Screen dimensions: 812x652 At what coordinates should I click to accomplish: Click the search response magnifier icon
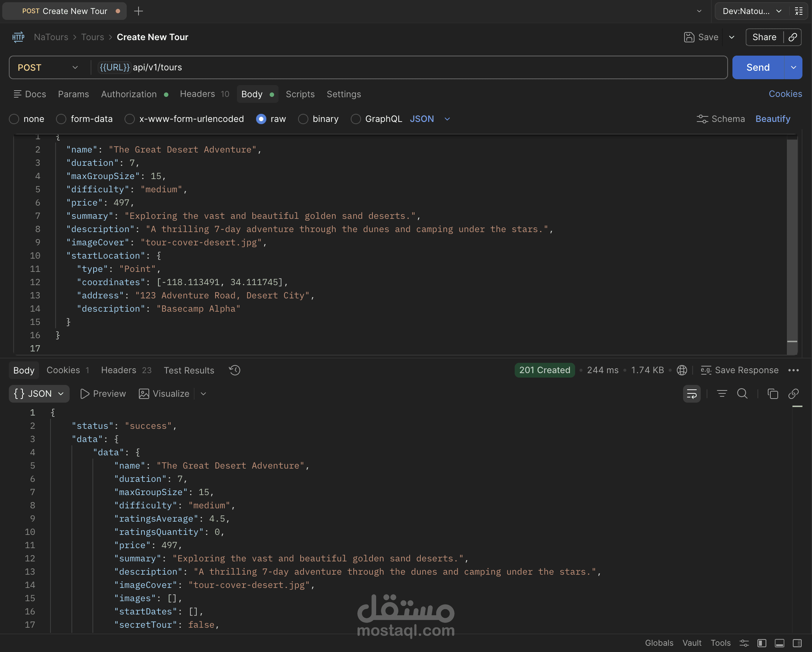(742, 394)
